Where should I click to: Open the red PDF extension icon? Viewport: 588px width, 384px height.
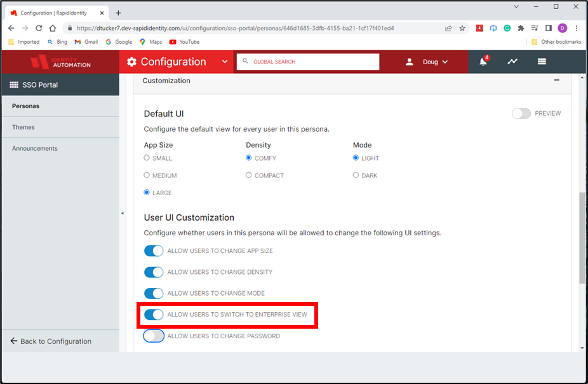coord(479,28)
